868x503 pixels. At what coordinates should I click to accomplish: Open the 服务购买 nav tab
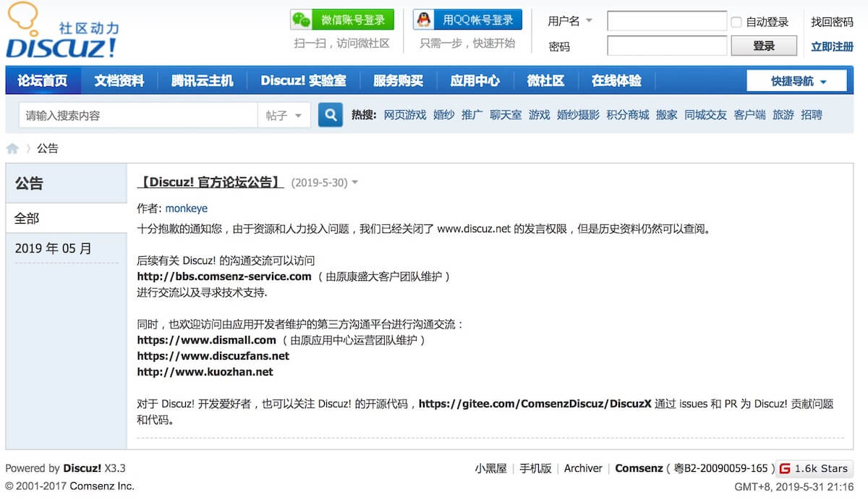coord(398,81)
